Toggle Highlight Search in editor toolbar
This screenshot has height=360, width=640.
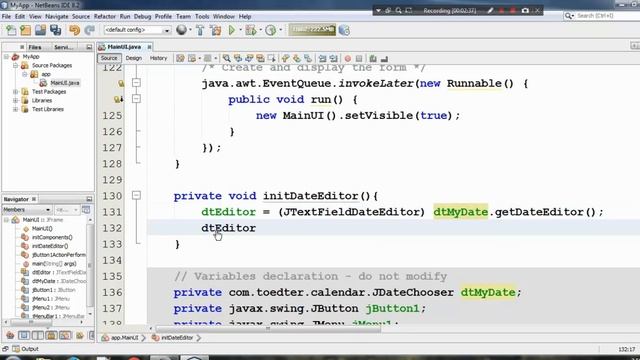(260, 58)
